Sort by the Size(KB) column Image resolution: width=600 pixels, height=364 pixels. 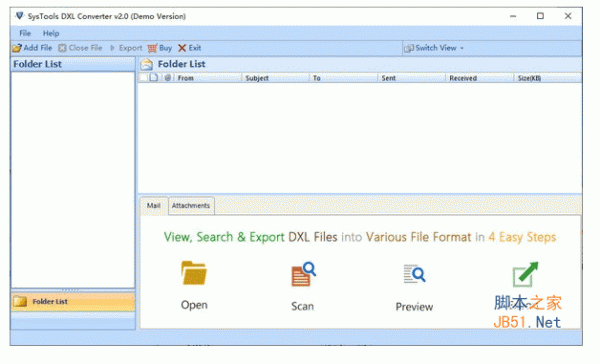pyautogui.click(x=548, y=78)
